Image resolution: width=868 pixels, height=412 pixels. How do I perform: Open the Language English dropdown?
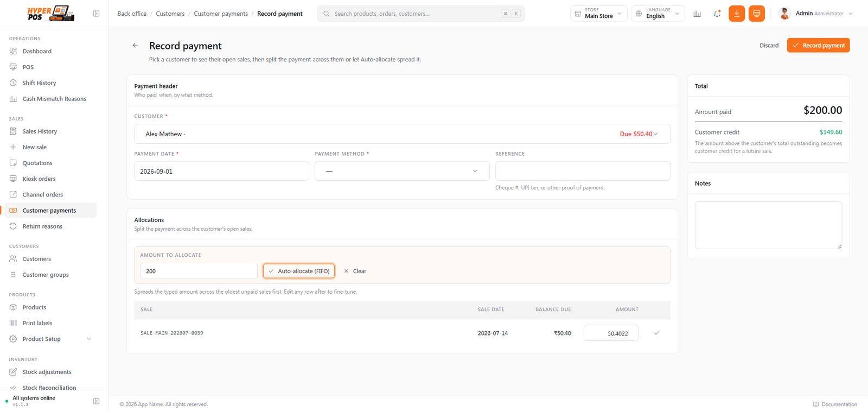pyautogui.click(x=658, y=14)
